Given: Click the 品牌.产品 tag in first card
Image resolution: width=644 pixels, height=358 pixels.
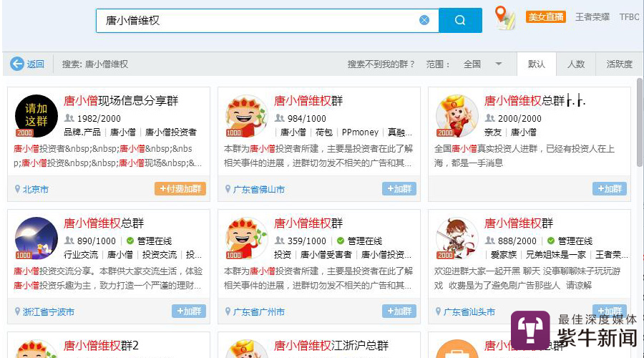Looking at the screenshot, I should point(82,132).
